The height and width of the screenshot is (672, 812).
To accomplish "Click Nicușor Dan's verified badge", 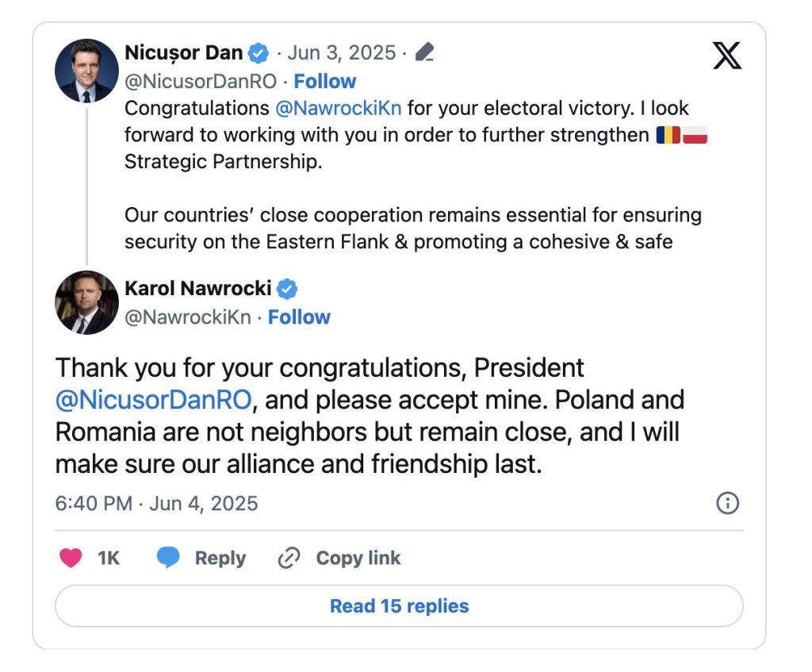I will [259, 53].
